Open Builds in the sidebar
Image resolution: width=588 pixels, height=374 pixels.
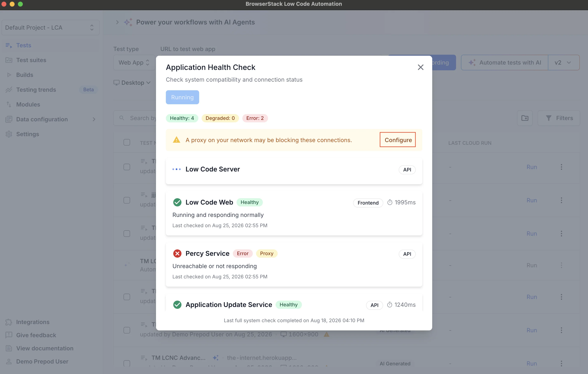[25, 75]
